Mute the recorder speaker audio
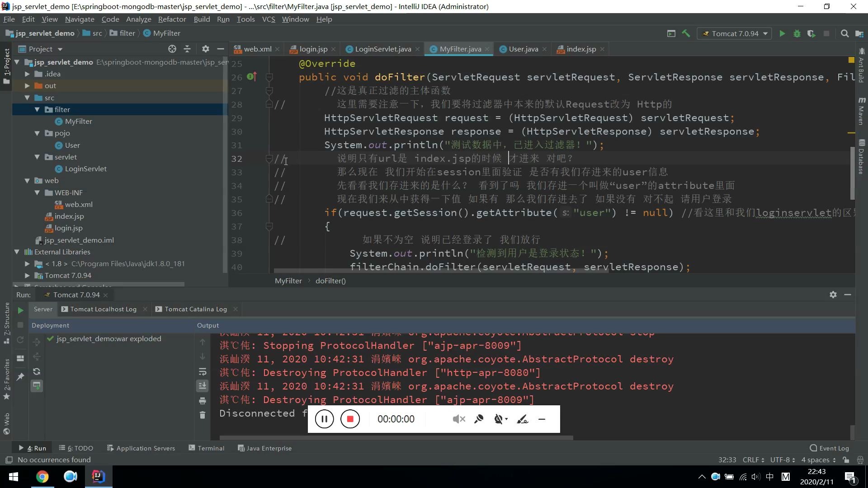This screenshot has height=488, width=868. tap(459, 419)
